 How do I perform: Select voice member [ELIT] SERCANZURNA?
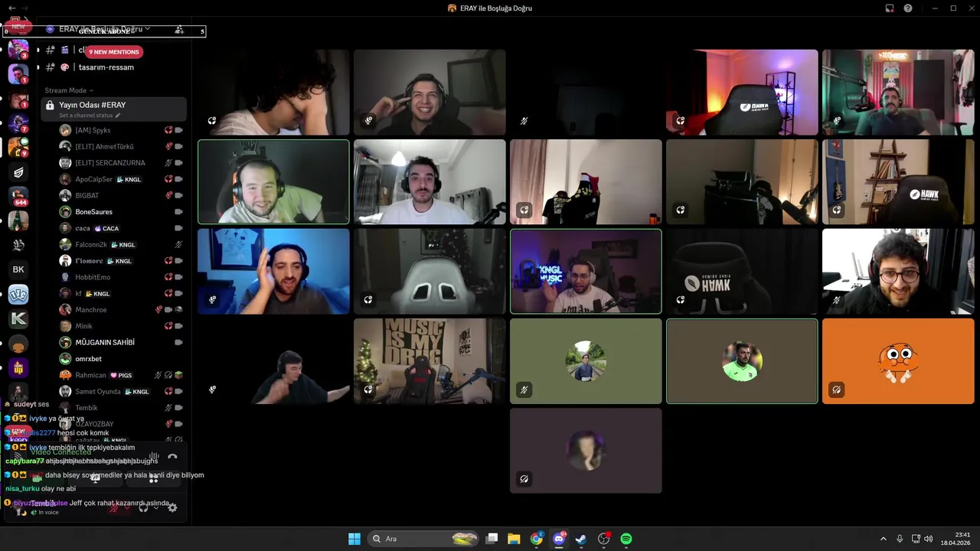[121, 163]
